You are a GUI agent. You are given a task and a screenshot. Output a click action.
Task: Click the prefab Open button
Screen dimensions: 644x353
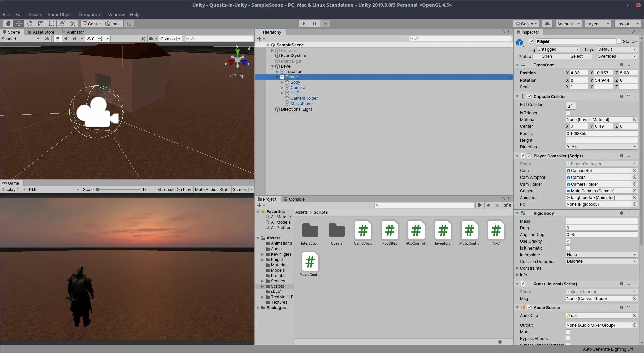(546, 56)
